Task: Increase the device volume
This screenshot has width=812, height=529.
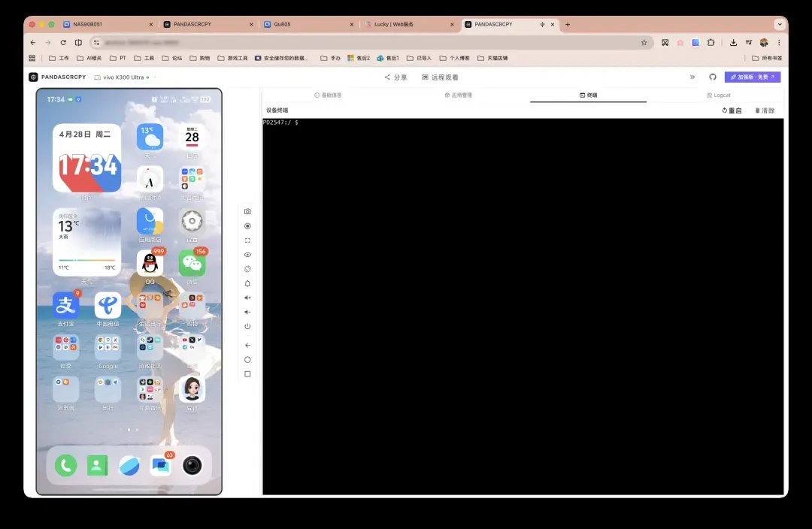Action: click(247, 298)
